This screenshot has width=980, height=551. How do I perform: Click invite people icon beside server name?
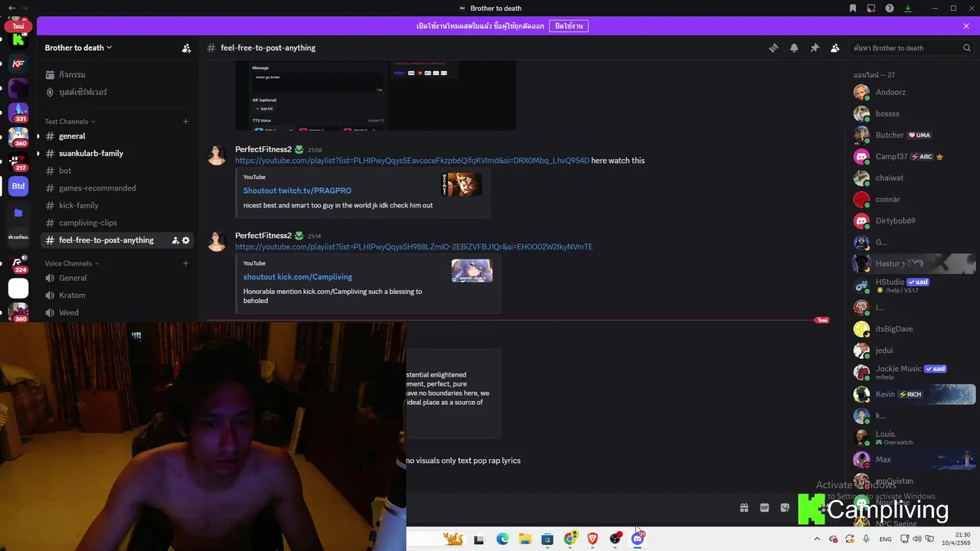tap(186, 47)
